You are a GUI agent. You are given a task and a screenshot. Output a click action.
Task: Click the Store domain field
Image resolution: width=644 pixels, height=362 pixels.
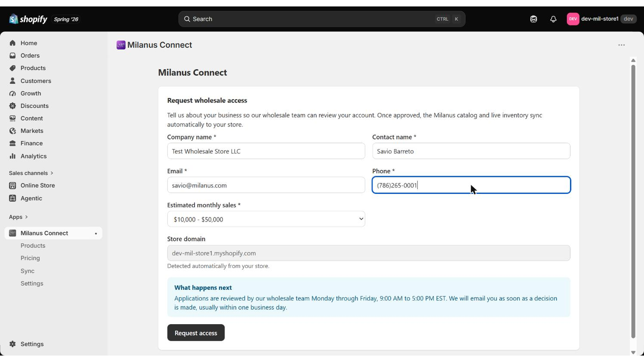tap(369, 253)
